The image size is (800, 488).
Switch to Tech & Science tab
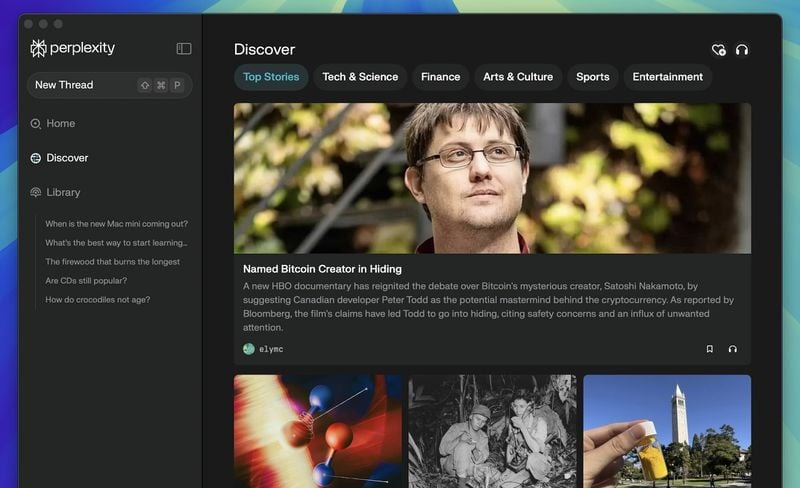point(360,77)
